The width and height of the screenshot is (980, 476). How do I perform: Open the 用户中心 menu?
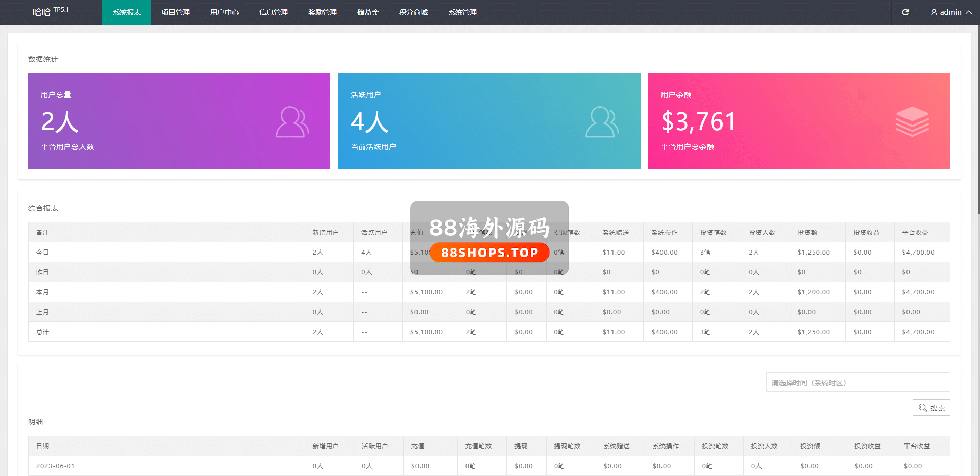point(224,12)
